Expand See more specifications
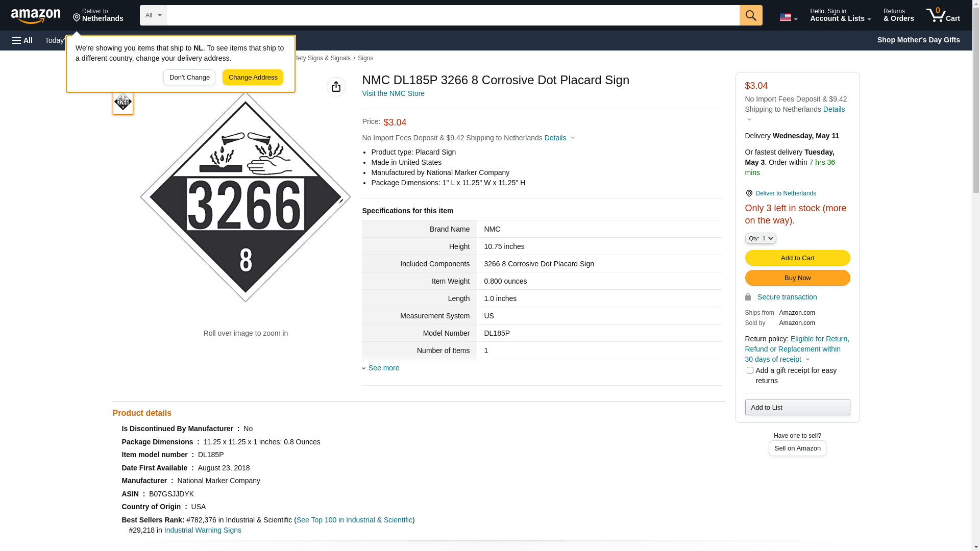This screenshot has width=980, height=551. tap(383, 368)
